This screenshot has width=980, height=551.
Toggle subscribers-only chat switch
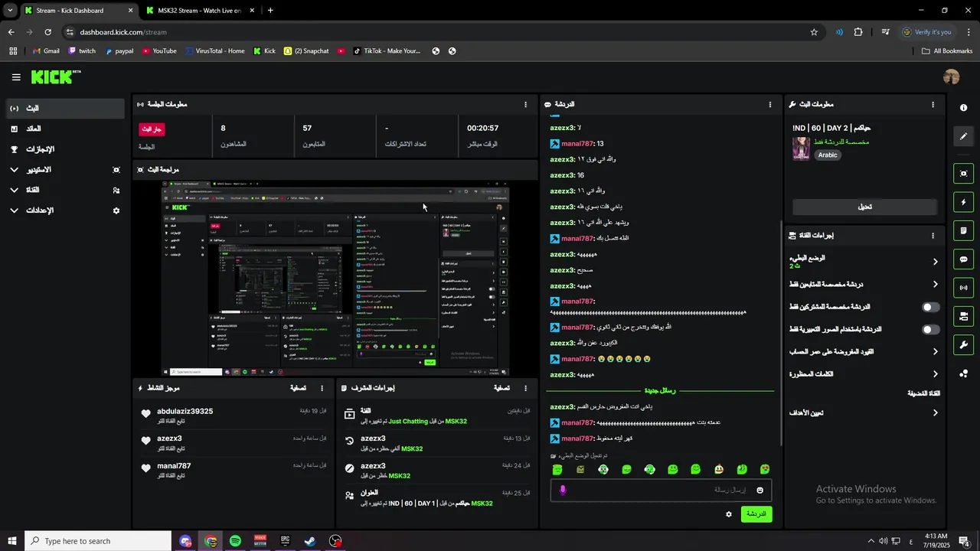930,307
